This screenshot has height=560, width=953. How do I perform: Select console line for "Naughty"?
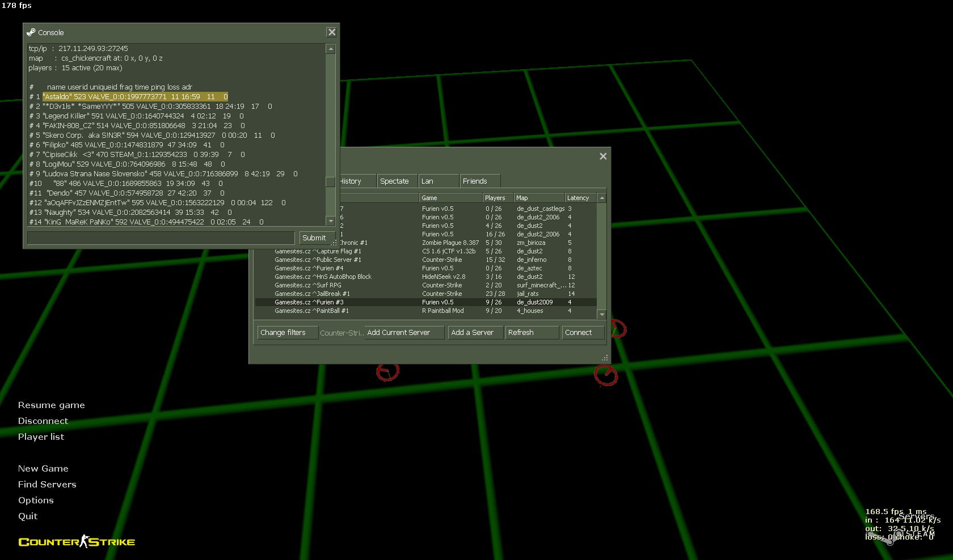pos(130,213)
